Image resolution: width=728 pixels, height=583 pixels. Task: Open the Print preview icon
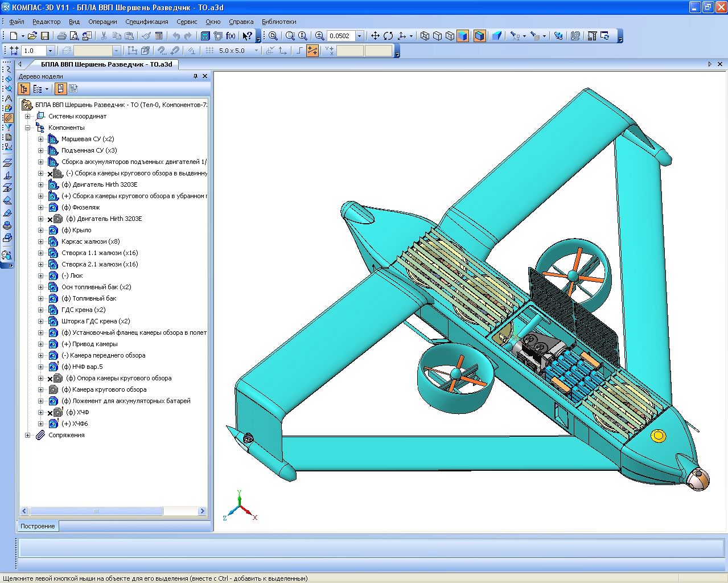point(74,36)
